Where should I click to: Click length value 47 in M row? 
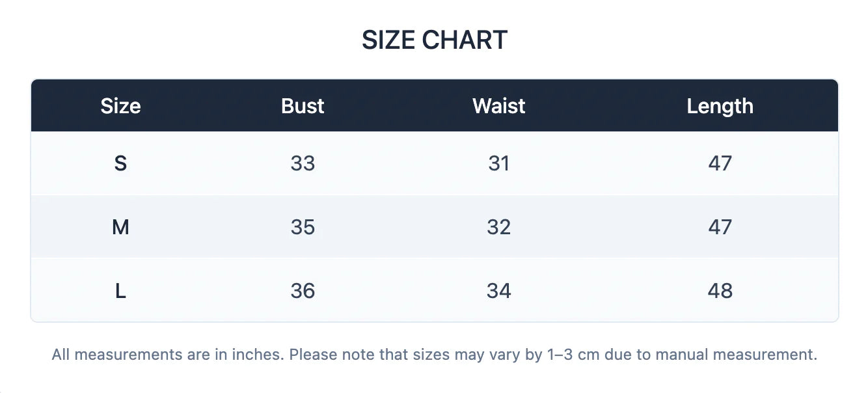(720, 227)
